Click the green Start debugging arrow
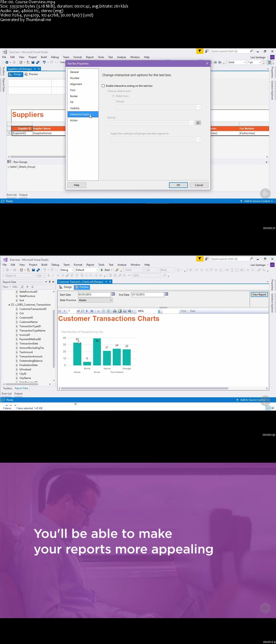Viewport: 276px width, 644px height. pos(102,270)
